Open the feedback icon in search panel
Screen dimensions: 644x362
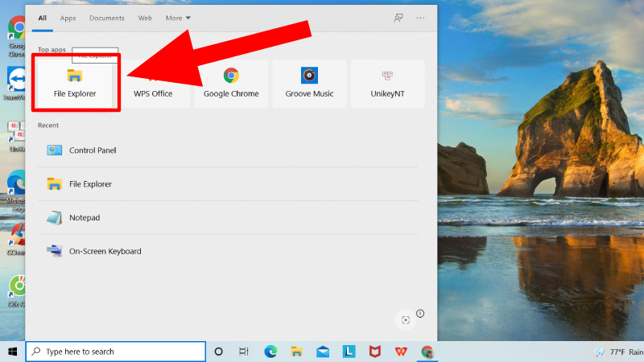398,18
